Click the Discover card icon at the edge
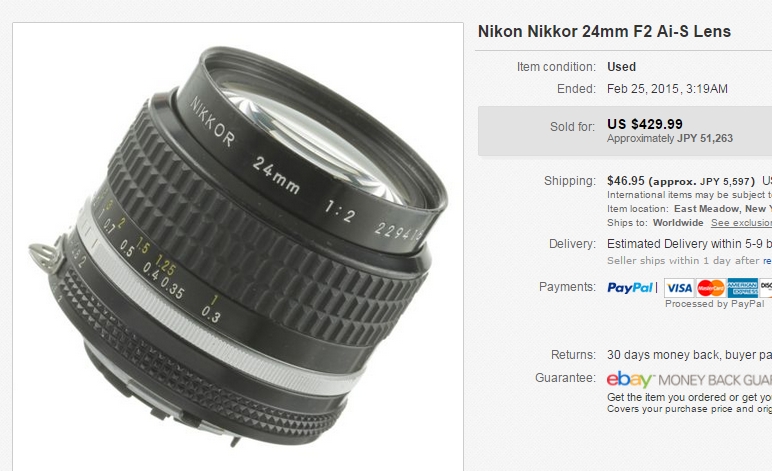The image size is (772, 471). pyautogui.click(x=766, y=288)
